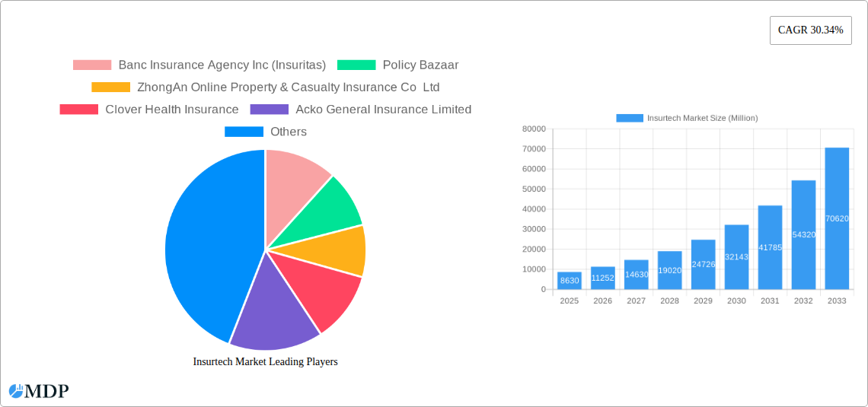Click legend label Banc Insurance Agency Inc (Insuritas)
Viewport: 868px width, 407px height.
tap(222, 65)
